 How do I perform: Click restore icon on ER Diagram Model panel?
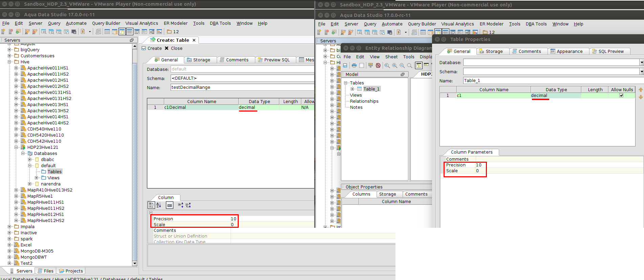403,74
